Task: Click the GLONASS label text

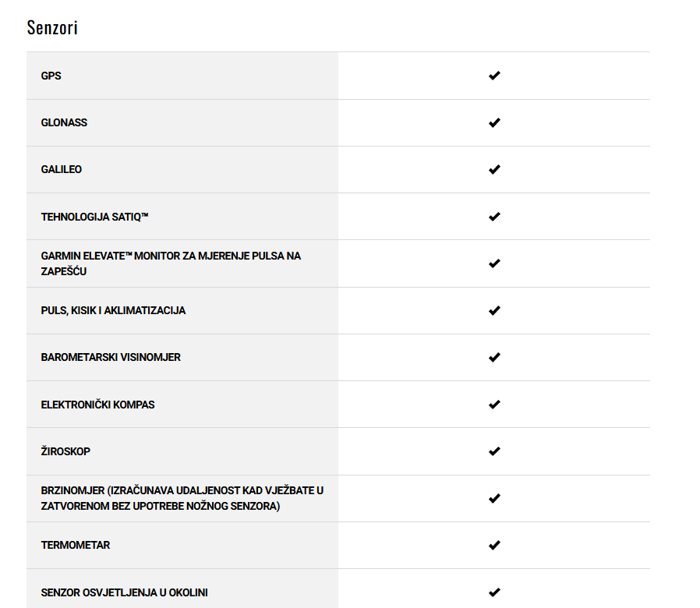Action: coord(64,122)
